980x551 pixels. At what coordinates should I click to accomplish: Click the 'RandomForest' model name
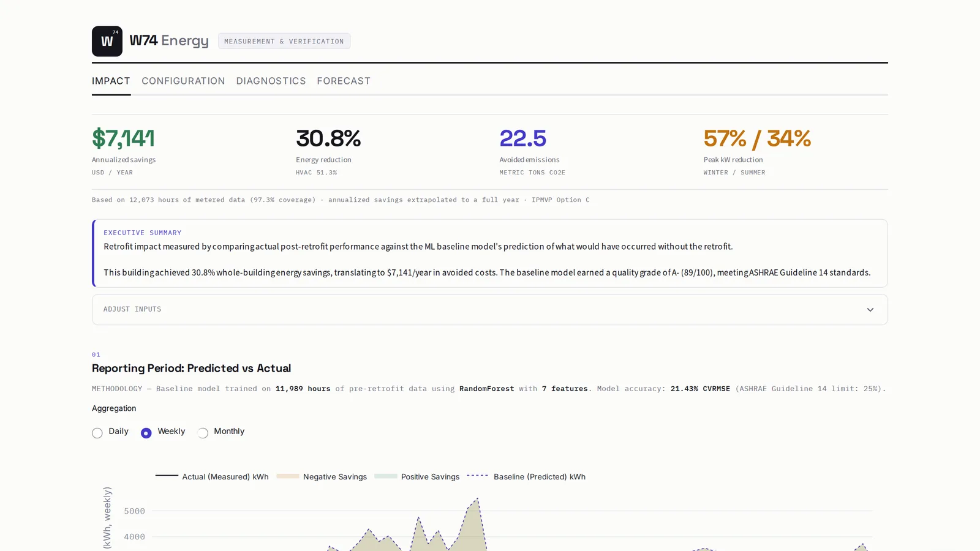point(486,388)
